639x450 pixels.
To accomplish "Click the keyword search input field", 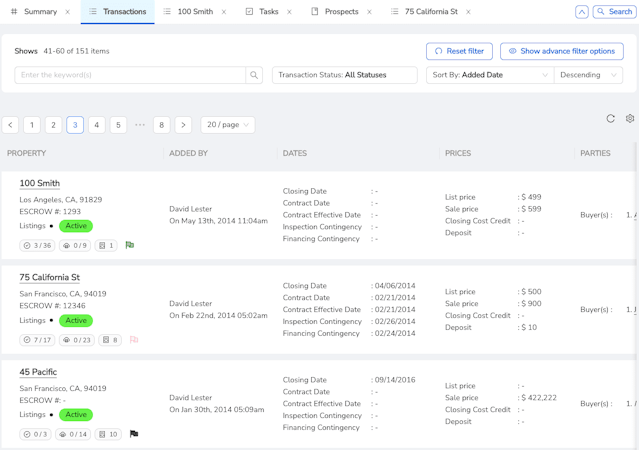I will (130, 75).
